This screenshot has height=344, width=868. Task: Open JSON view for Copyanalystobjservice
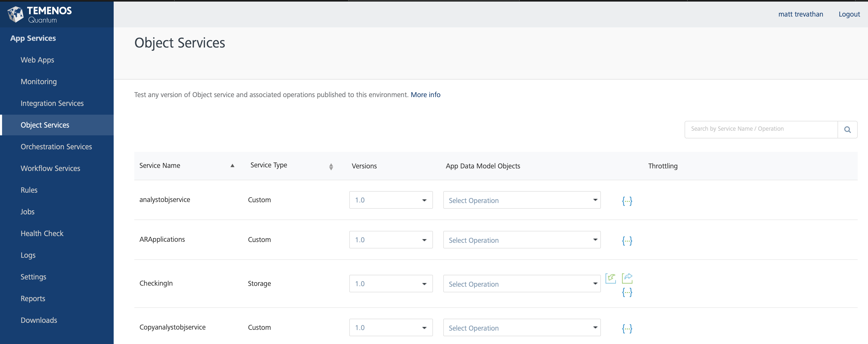pos(626,329)
